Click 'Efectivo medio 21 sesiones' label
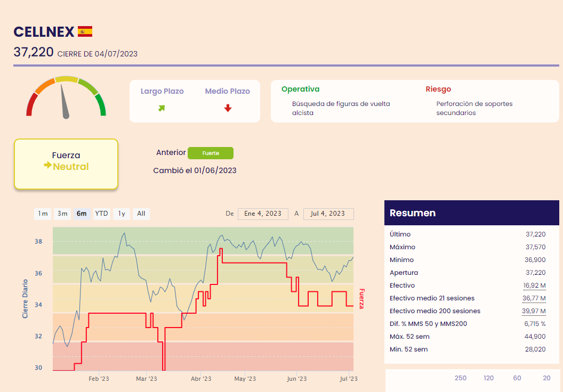The height and width of the screenshot is (392, 563). 432,298
